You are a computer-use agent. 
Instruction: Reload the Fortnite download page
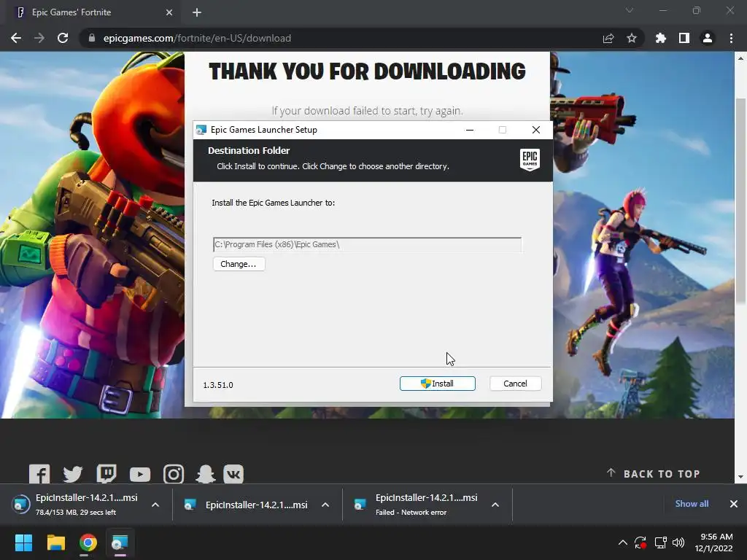(x=63, y=38)
